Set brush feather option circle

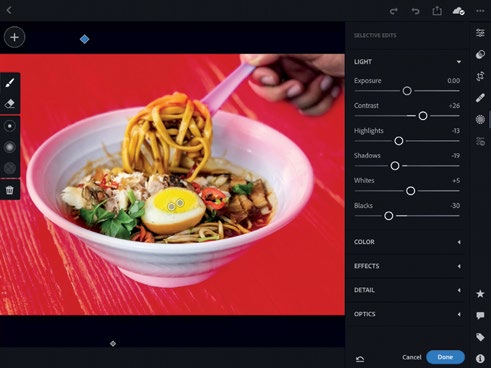point(10,147)
